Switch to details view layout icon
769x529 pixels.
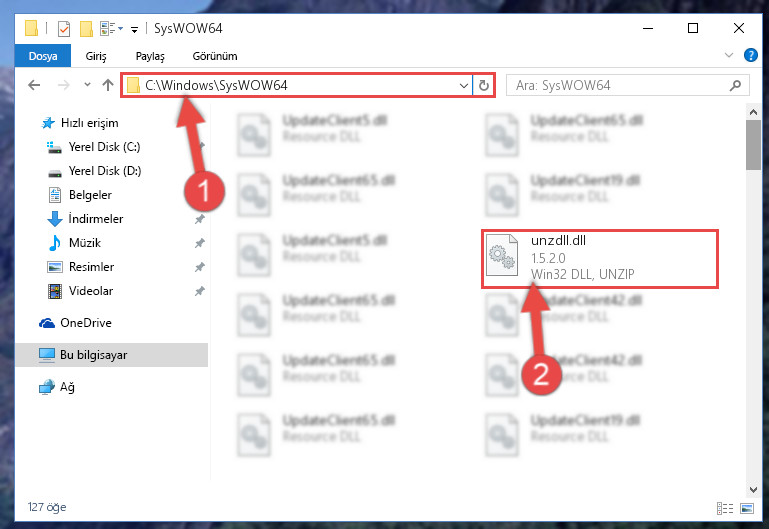coord(725,508)
